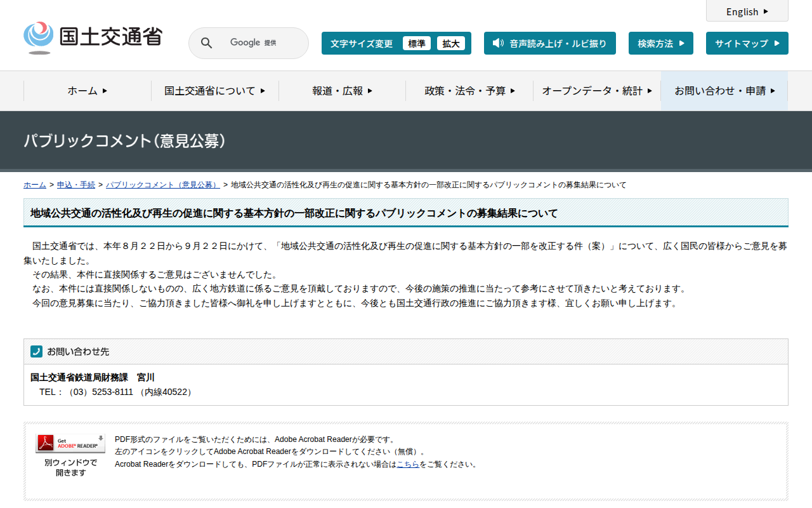The image size is (812, 508).
Task: Click the お問い合わせ先 section heading
Action: (78, 351)
